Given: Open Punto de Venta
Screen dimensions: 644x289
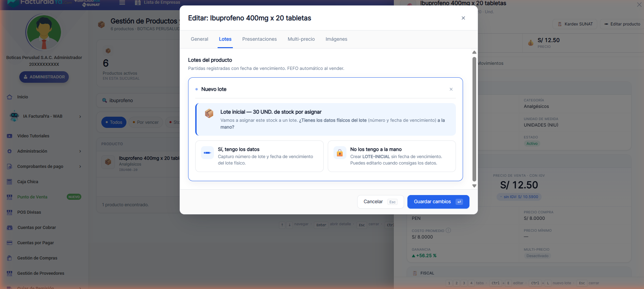Looking at the screenshot, I should click(32, 197).
